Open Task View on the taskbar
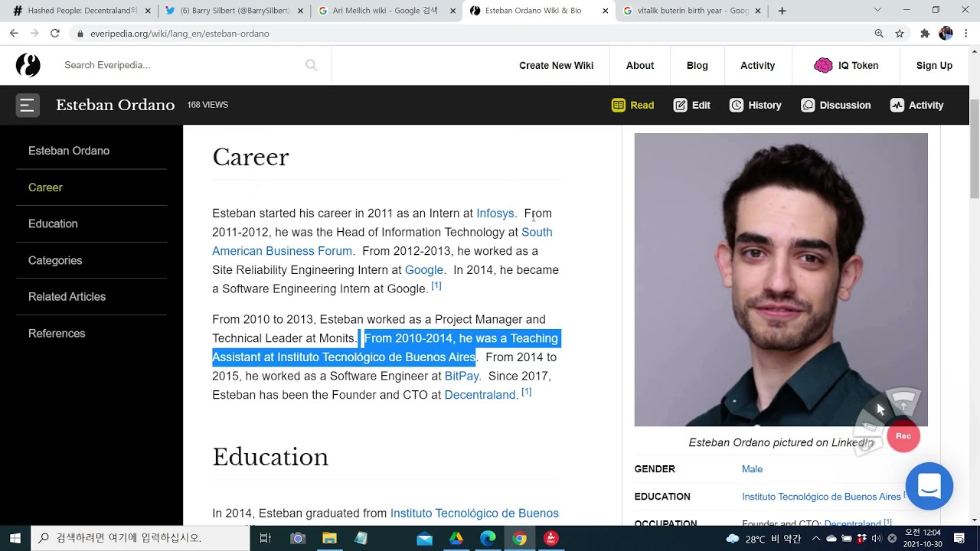This screenshot has height=551, width=980. point(266,538)
